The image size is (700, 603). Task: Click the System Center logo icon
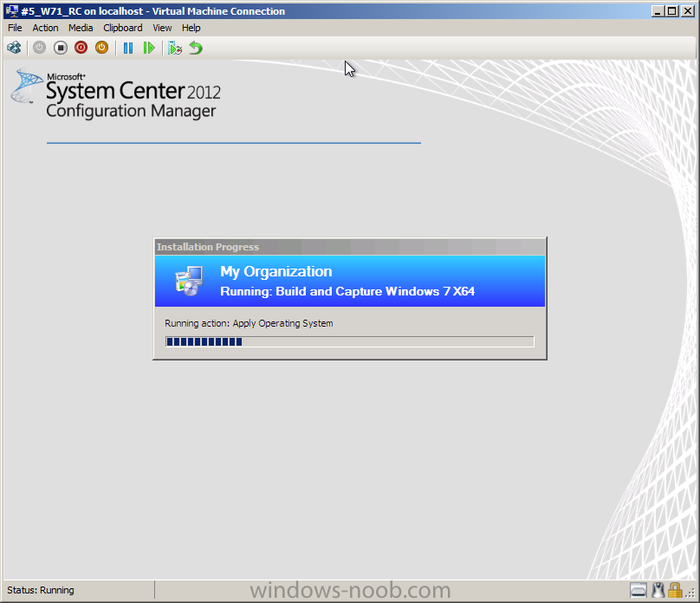point(27,86)
